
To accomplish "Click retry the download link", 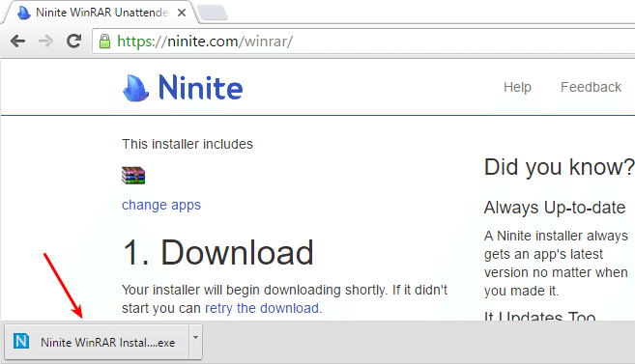I will 262,308.
